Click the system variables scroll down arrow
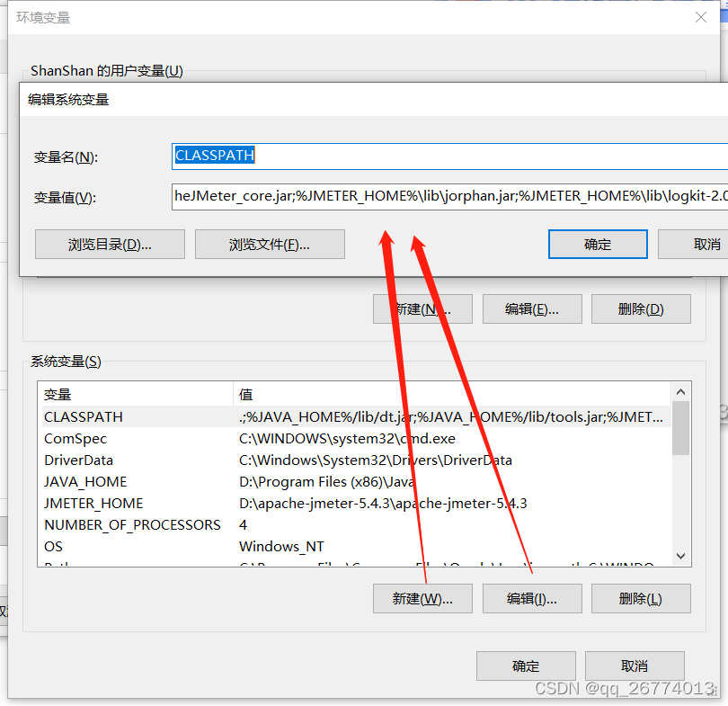This screenshot has width=728, height=706. click(680, 556)
